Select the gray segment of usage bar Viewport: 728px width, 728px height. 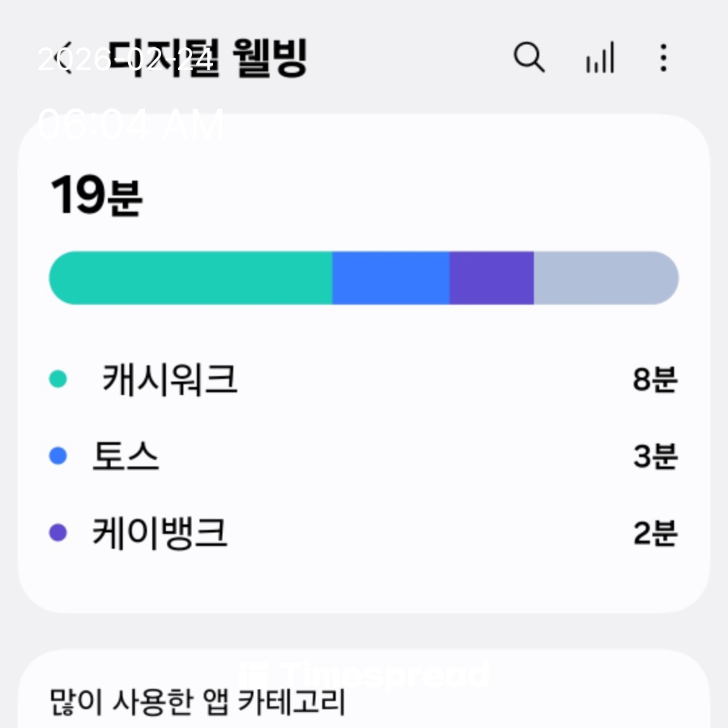pyautogui.click(x=605, y=278)
